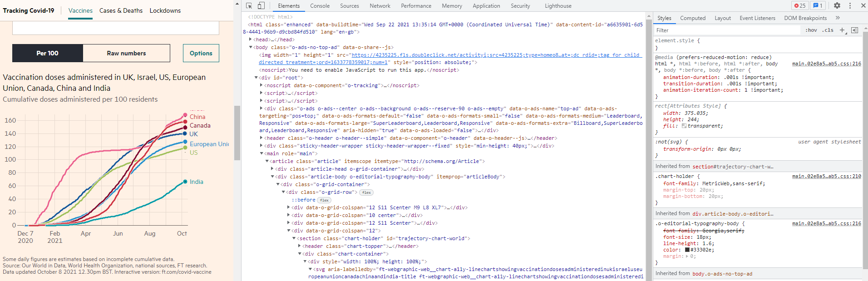Viewport: 868px width, 281px height.
Task: Open the Security tab
Action: [520, 6]
